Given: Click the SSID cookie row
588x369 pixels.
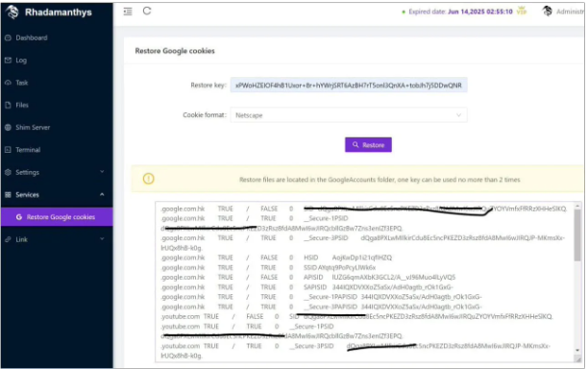Looking at the screenshot, I should pyautogui.click(x=268, y=267).
